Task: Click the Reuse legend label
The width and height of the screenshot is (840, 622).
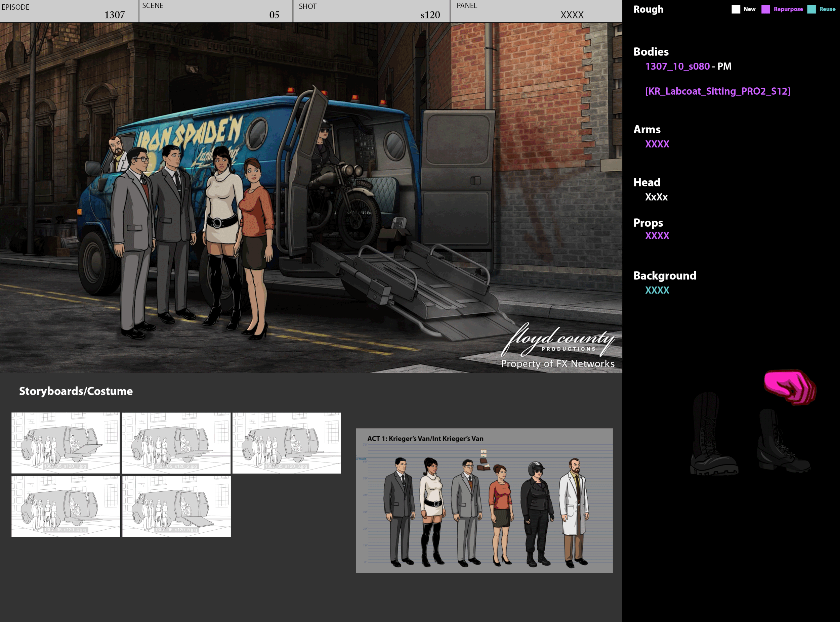Action: click(x=828, y=9)
